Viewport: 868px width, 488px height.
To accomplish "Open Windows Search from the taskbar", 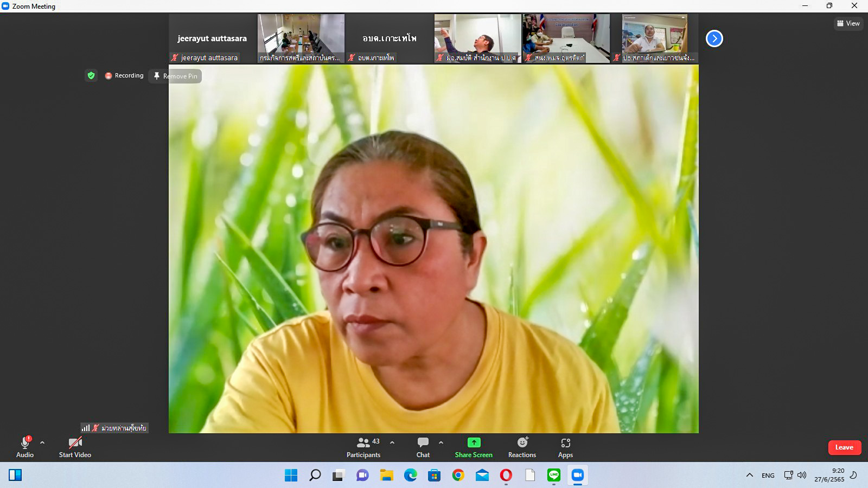I will (315, 476).
